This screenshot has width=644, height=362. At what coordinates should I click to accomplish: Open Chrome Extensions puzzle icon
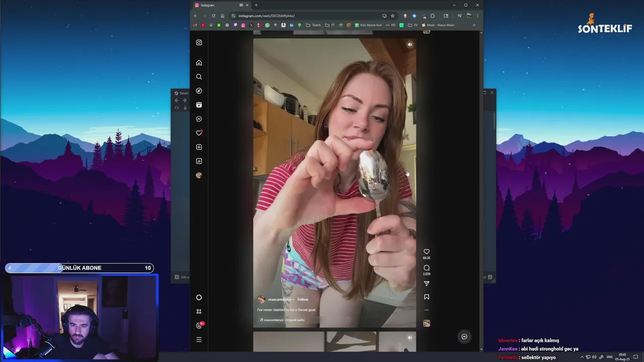tap(433, 16)
